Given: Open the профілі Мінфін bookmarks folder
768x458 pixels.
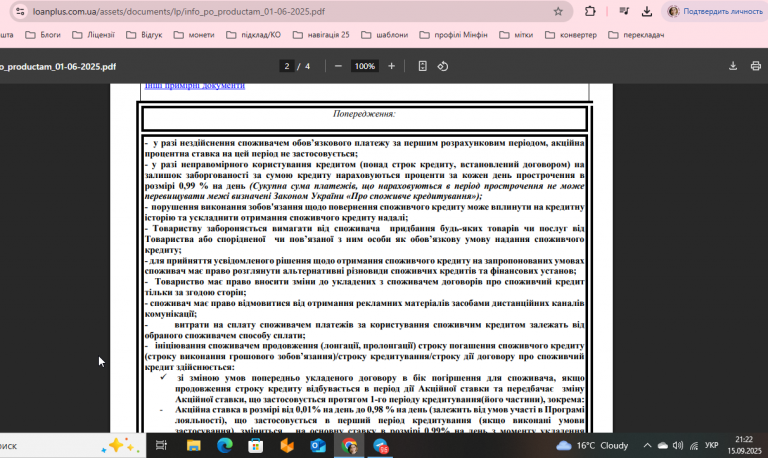Looking at the screenshot, I should click(454, 35).
